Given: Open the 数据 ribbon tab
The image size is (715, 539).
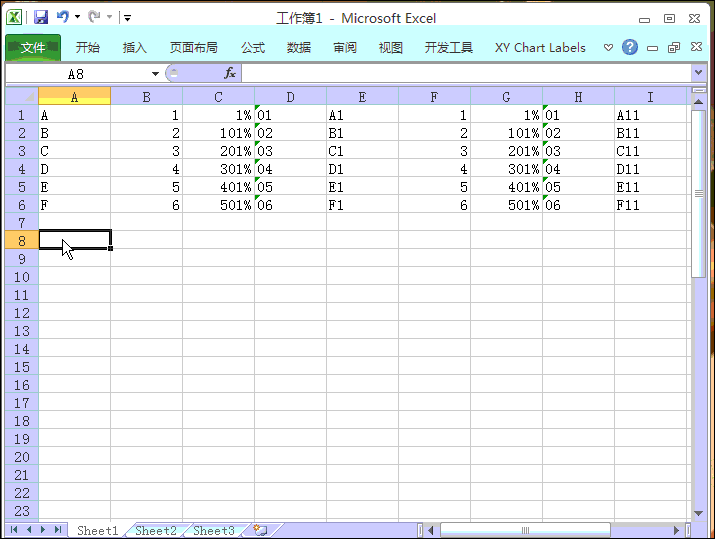Looking at the screenshot, I should click(x=299, y=47).
